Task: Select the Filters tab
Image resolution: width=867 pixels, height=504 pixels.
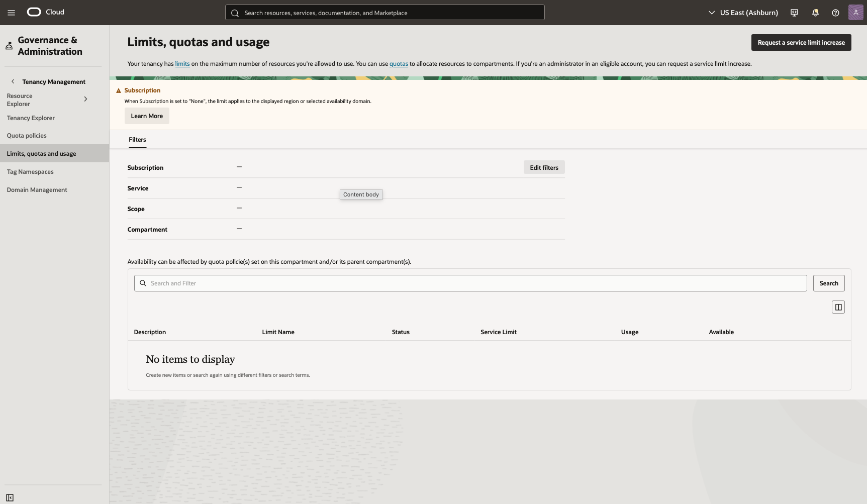Action: click(x=137, y=140)
